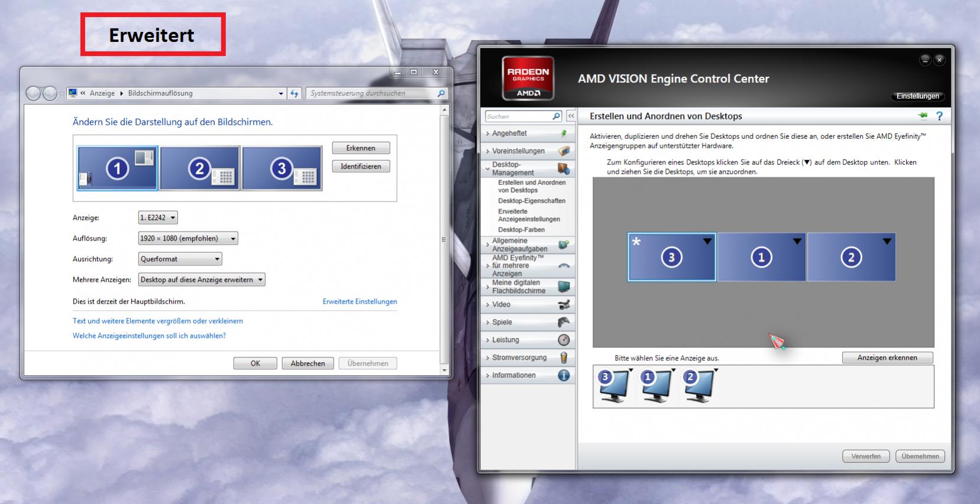Select monitor icon 2 in the bottom display list
This screenshot has height=504, width=980.
pos(698,386)
